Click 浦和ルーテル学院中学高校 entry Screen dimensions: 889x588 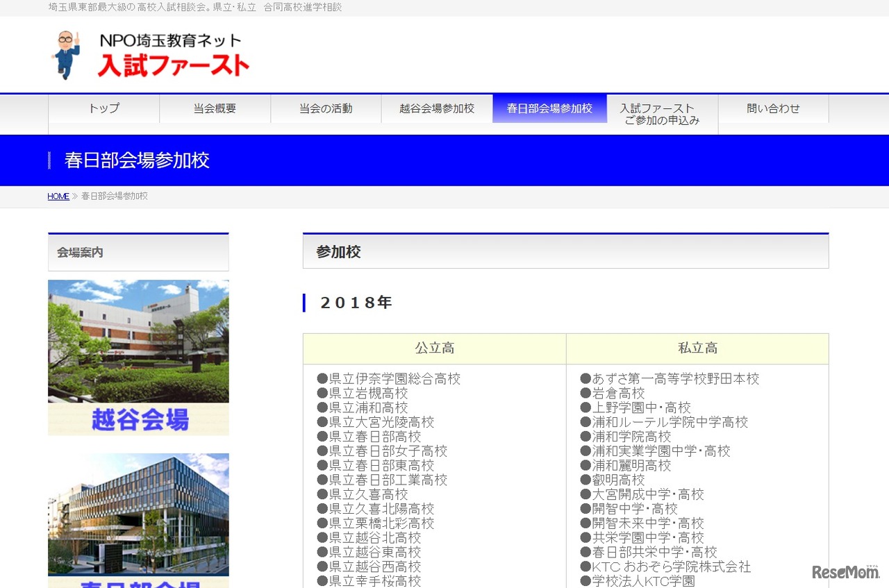665,422
